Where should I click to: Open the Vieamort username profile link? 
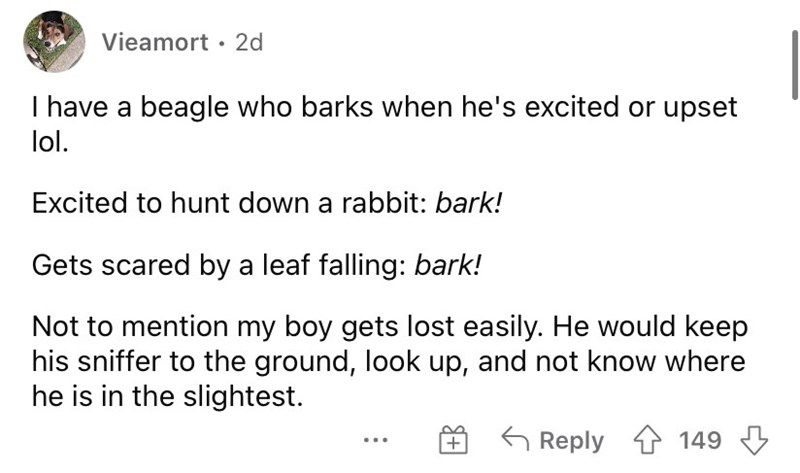pos(155,42)
